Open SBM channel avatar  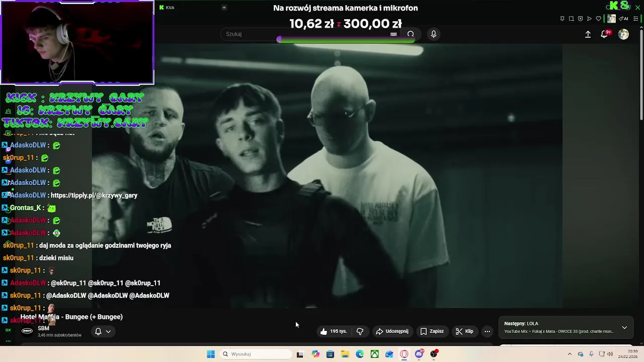click(27, 331)
